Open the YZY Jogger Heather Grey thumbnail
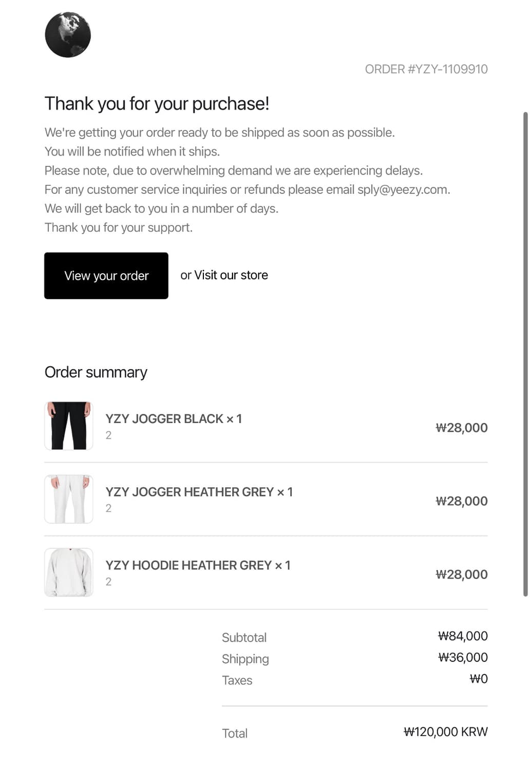The image size is (532, 770). coord(69,499)
